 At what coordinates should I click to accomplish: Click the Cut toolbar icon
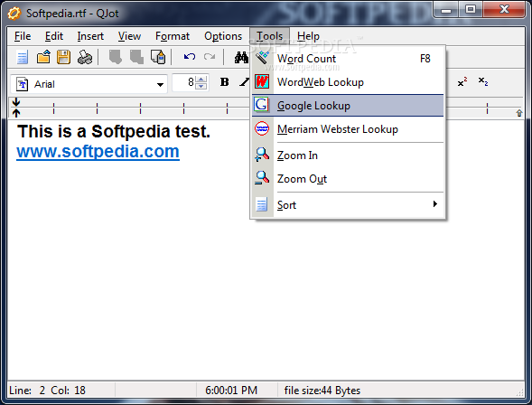coord(116,57)
